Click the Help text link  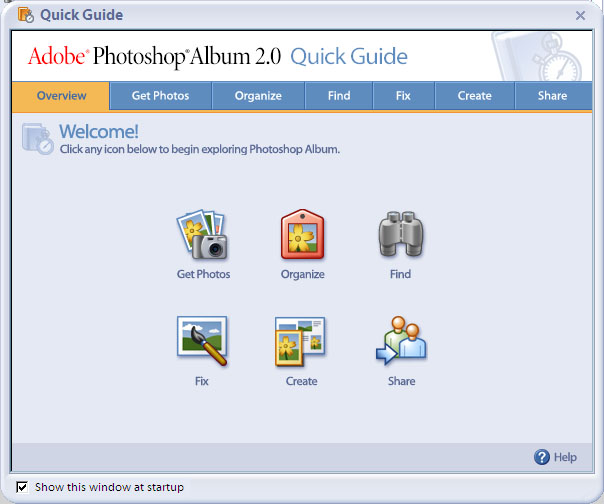point(565,457)
